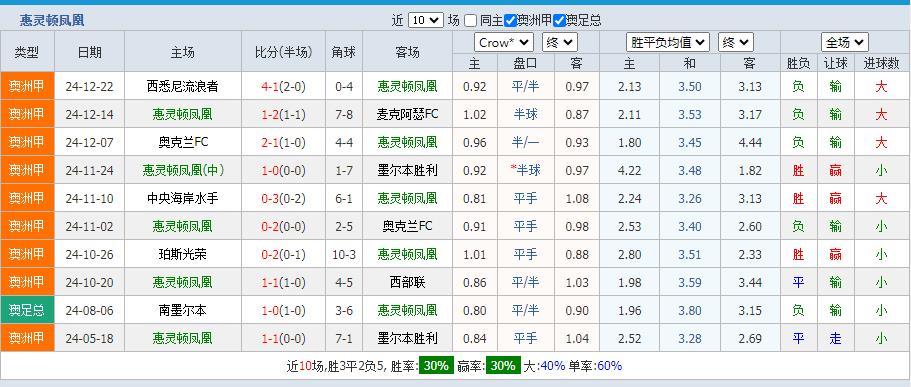Click the home odds value 4.22

tap(630, 170)
